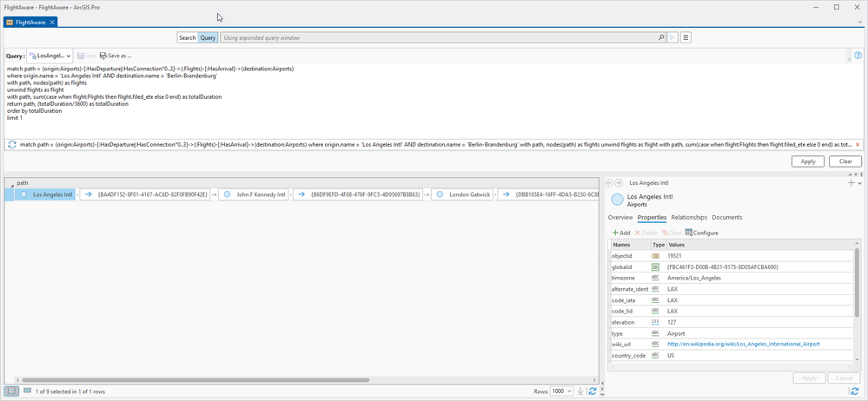This screenshot has height=401, width=868.
Task: Open the LosAngel... saved query dropdown
Action: (50, 56)
